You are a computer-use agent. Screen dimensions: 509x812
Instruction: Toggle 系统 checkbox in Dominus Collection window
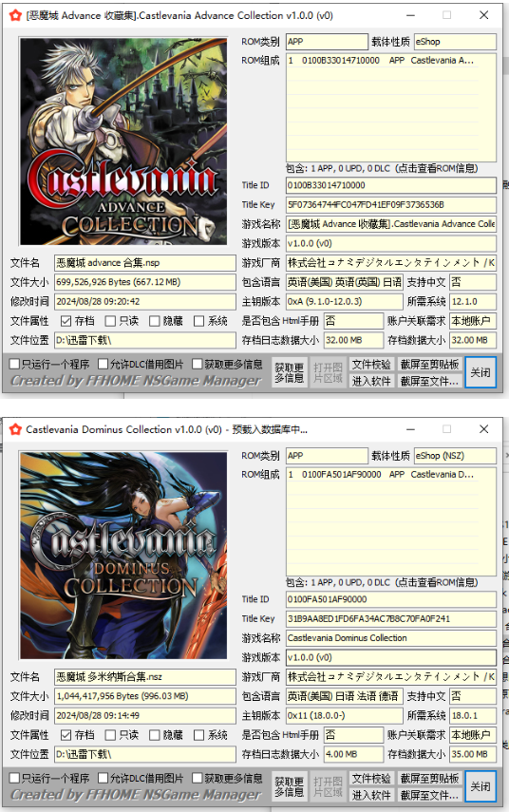198,735
